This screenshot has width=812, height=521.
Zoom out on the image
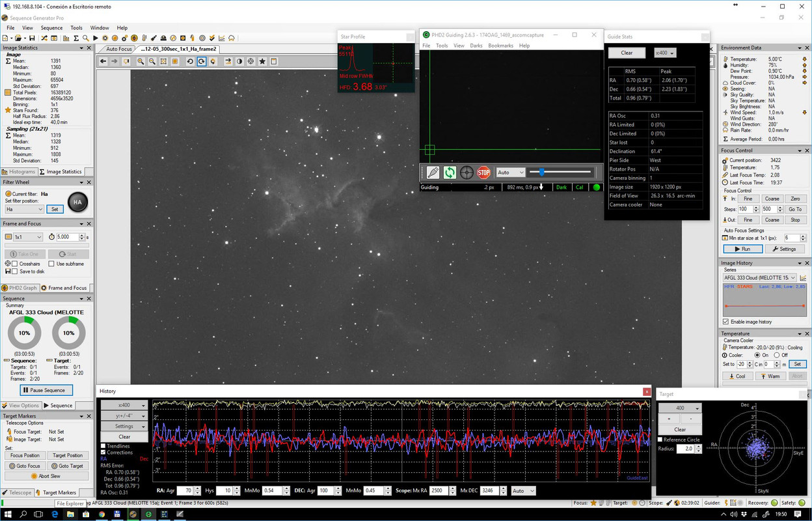(x=152, y=61)
